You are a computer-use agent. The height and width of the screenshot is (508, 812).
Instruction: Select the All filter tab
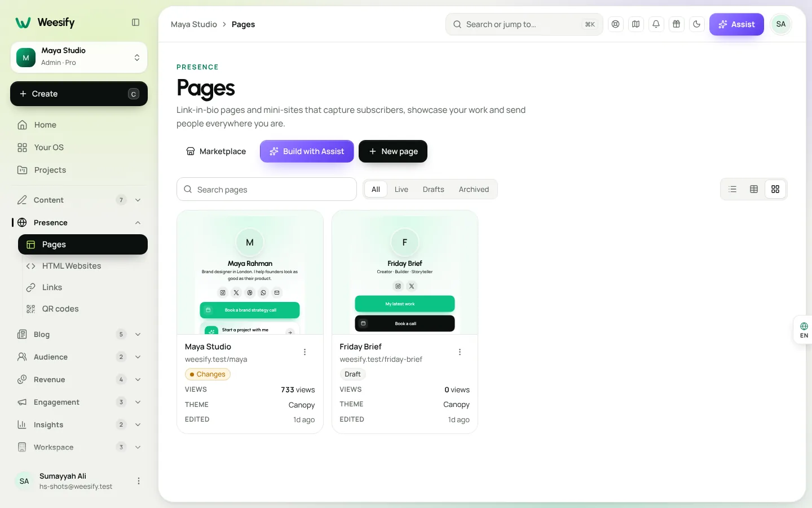click(376, 190)
